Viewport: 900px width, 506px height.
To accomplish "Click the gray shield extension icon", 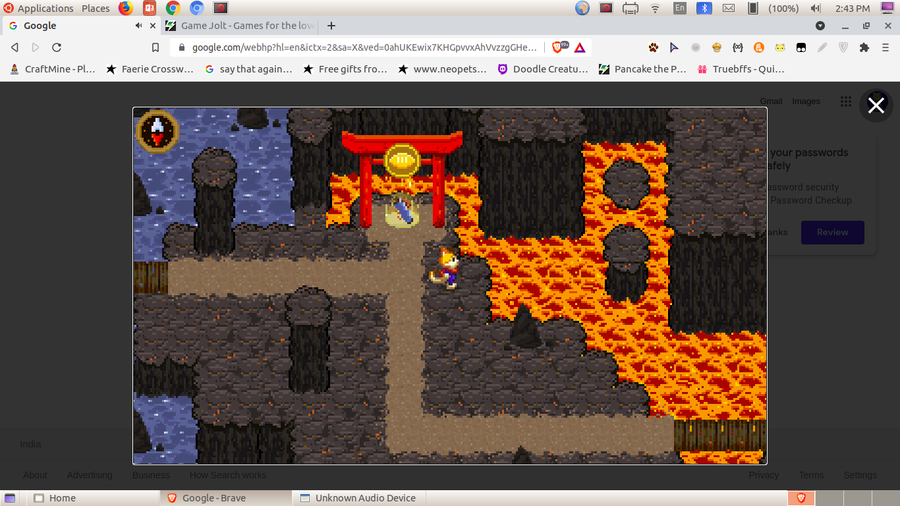I will tap(843, 48).
